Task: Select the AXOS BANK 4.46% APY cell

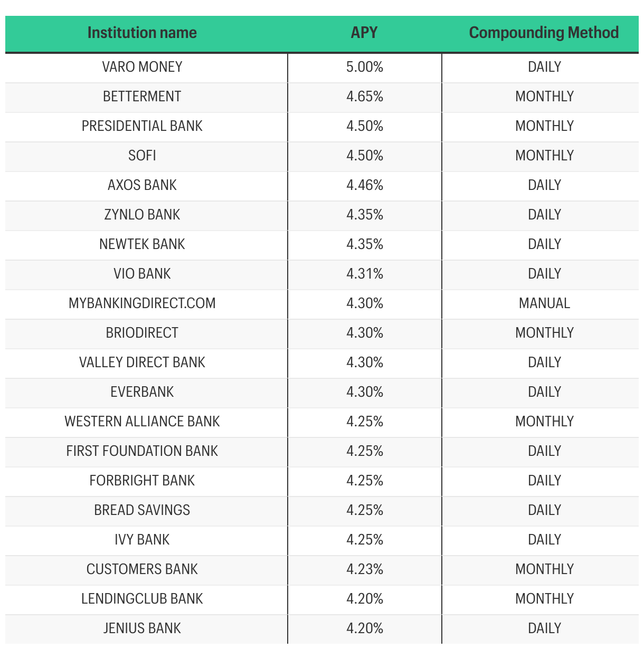Action: point(365,185)
